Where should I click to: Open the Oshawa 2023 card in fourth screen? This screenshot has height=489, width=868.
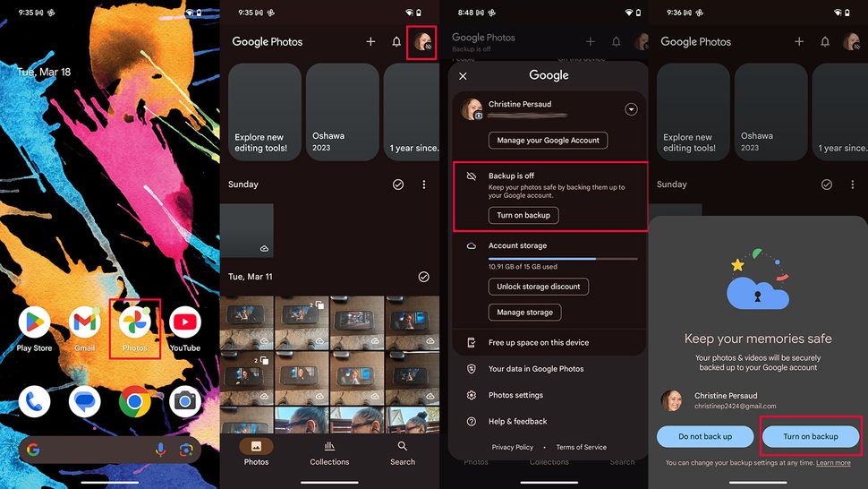point(770,112)
